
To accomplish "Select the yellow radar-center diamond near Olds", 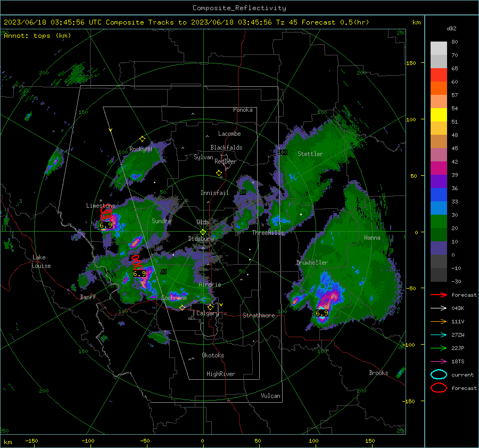I will (203, 232).
